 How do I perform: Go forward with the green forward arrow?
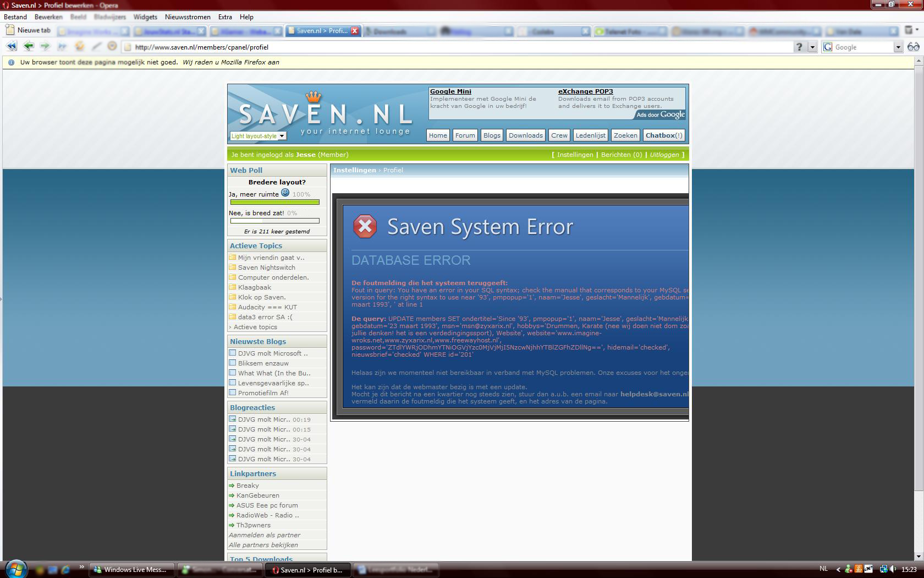coord(45,47)
